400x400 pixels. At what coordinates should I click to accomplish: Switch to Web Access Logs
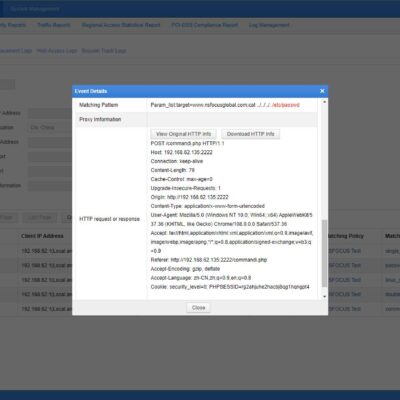pyautogui.click(x=57, y=51)
